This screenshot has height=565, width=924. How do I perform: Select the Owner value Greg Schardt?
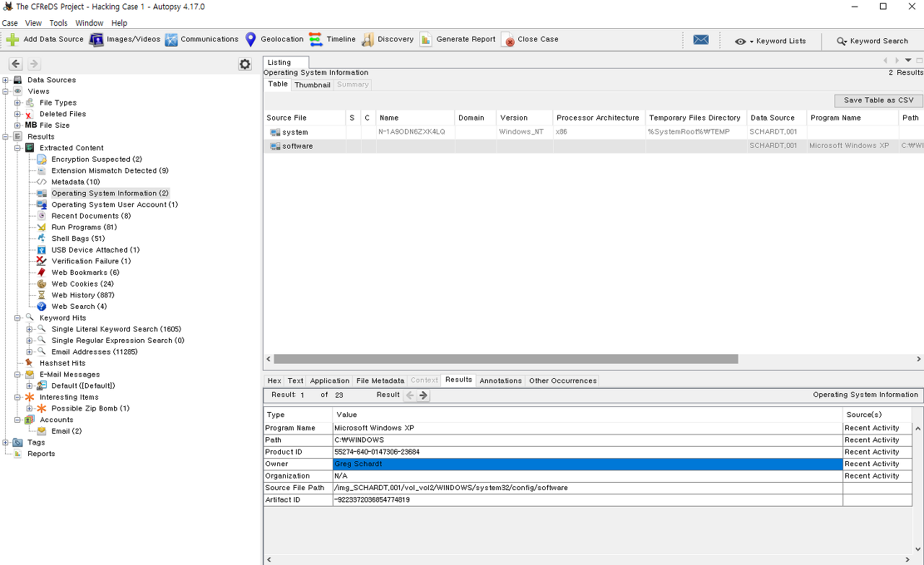click(x=588, y=464)
